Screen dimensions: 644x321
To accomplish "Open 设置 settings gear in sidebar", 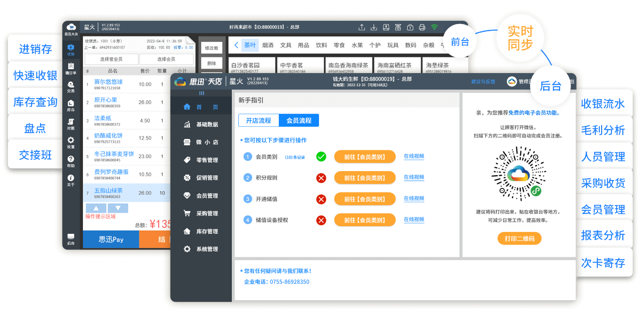I will coord(71,142).
